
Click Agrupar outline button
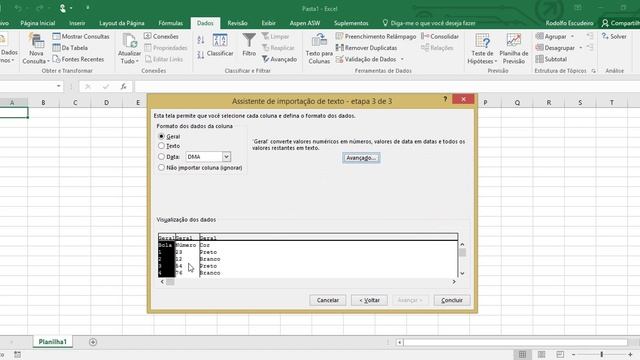click(x=551, y=36)
